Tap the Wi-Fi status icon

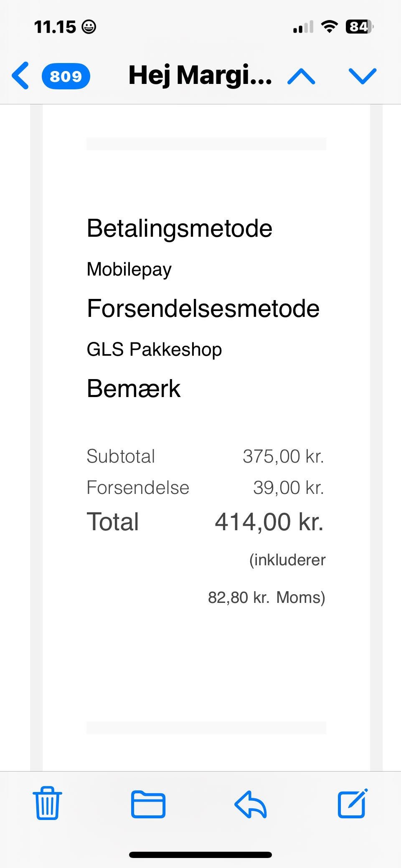(329, 27)
